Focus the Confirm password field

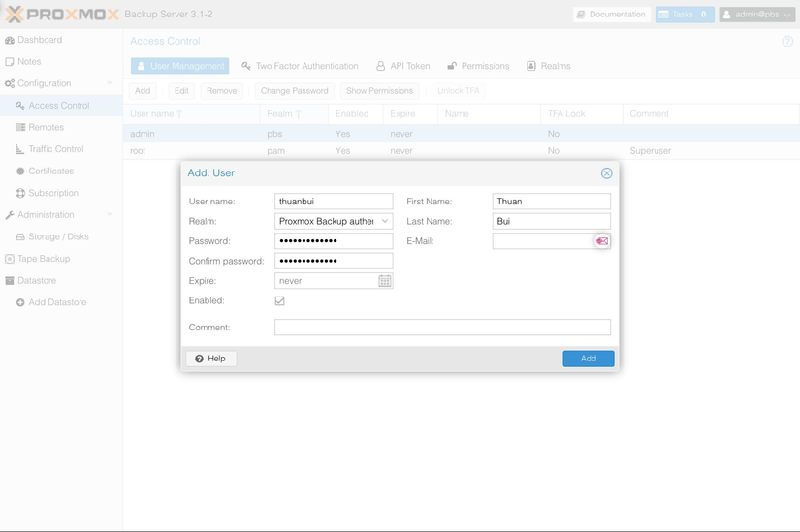pyautogui.click(x=334, y=261)
